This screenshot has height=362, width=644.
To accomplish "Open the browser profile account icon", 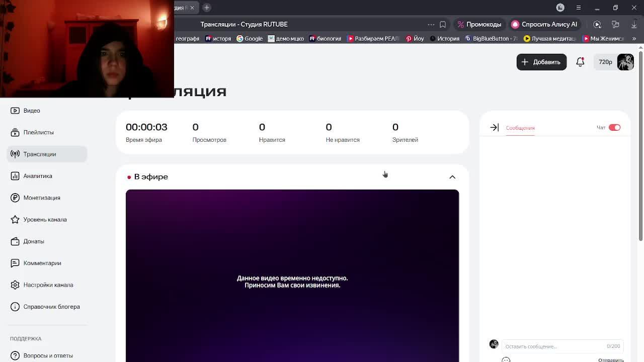I will point(560,8).
